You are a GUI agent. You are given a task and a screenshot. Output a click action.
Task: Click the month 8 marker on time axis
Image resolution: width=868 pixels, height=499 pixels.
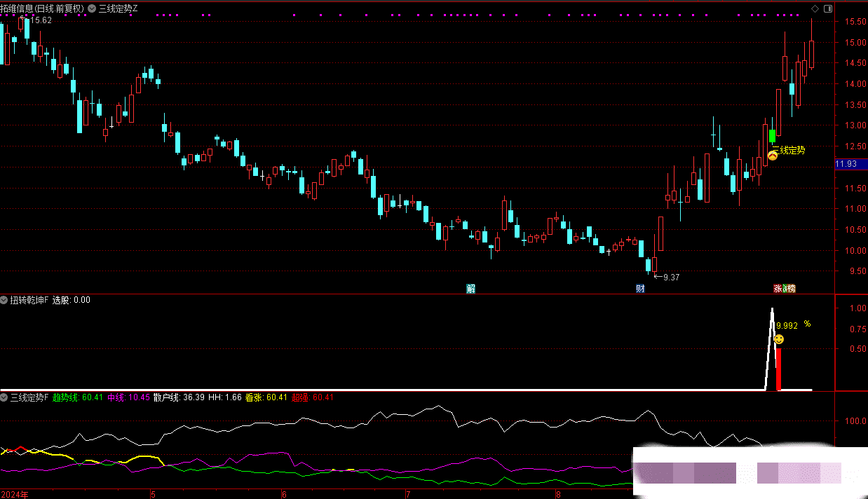558,494
